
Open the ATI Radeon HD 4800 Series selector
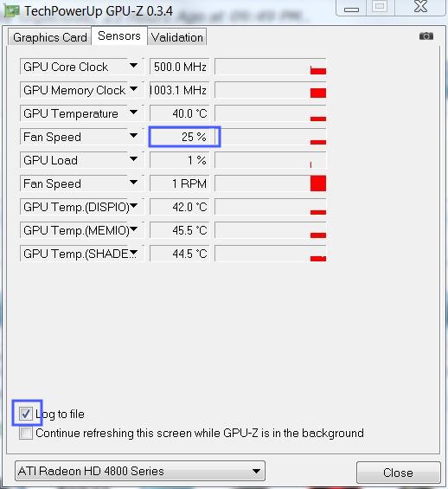point(140,471)
